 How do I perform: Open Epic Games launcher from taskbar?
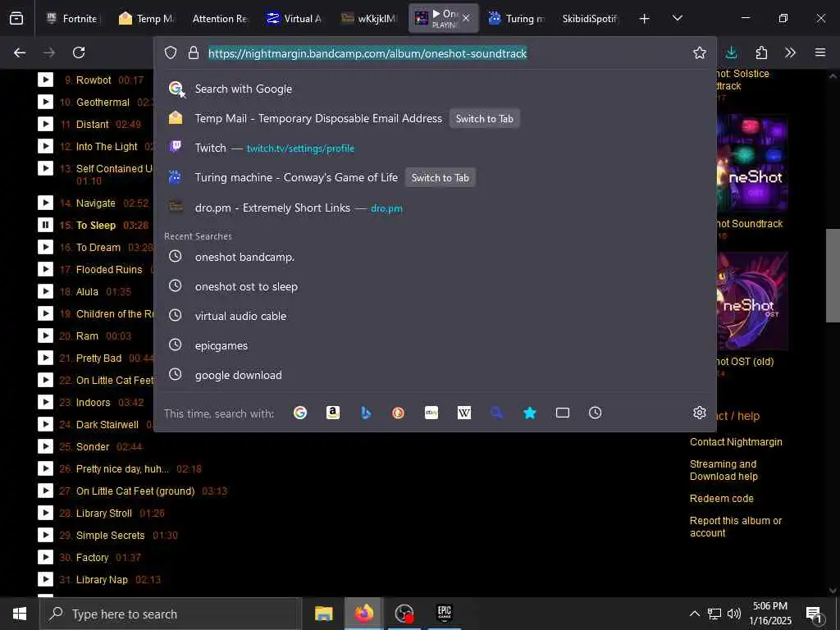click(x=444, y=614)
